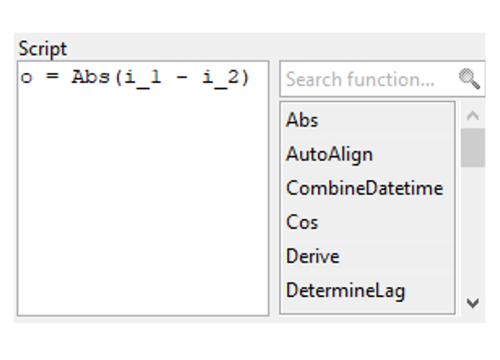The width and height of the screenshot is (500, 360).
Task: Click on variable i_1 in the script
Action: tap(143, 79)
